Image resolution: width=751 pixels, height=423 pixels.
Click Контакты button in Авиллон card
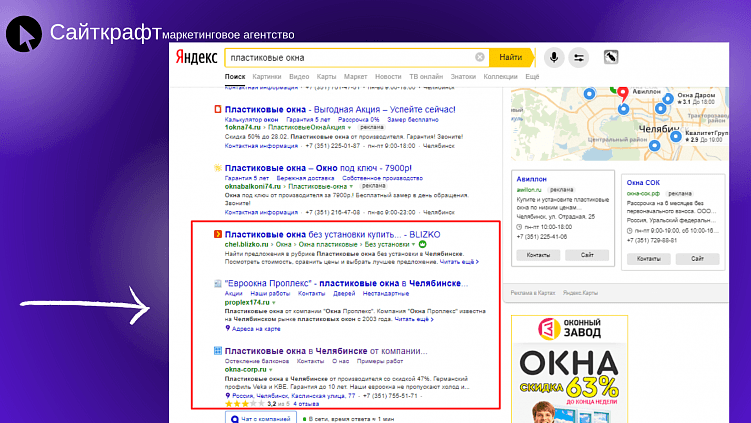pos(538,255)
